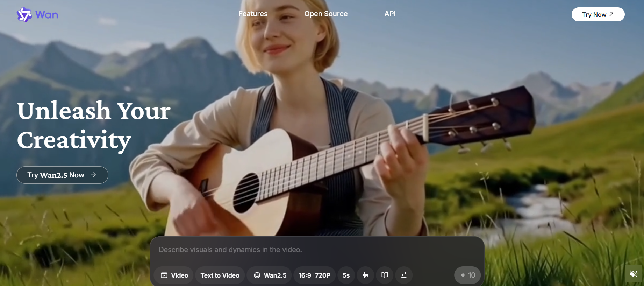Change the 16:9 720P resolution setting
The width and height of the screenshot is (644, 286).
[314, 275]
